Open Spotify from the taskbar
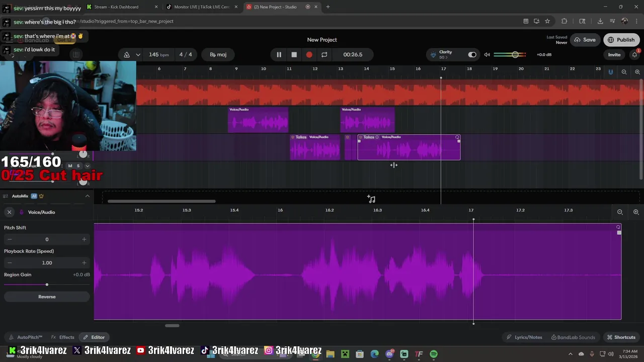 click(x=434, y=354)
